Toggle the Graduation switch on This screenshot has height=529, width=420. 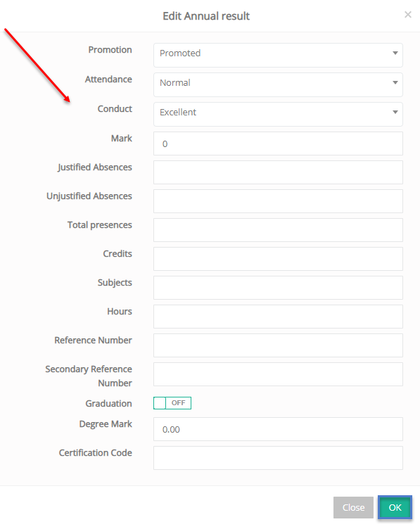tap(172, 403)
